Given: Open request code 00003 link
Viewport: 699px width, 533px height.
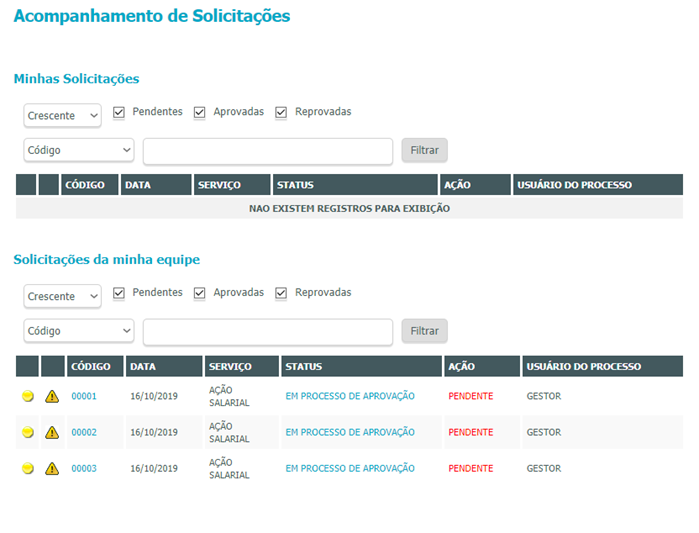Looking at the screenshot, I should click(x=84, y=468).
